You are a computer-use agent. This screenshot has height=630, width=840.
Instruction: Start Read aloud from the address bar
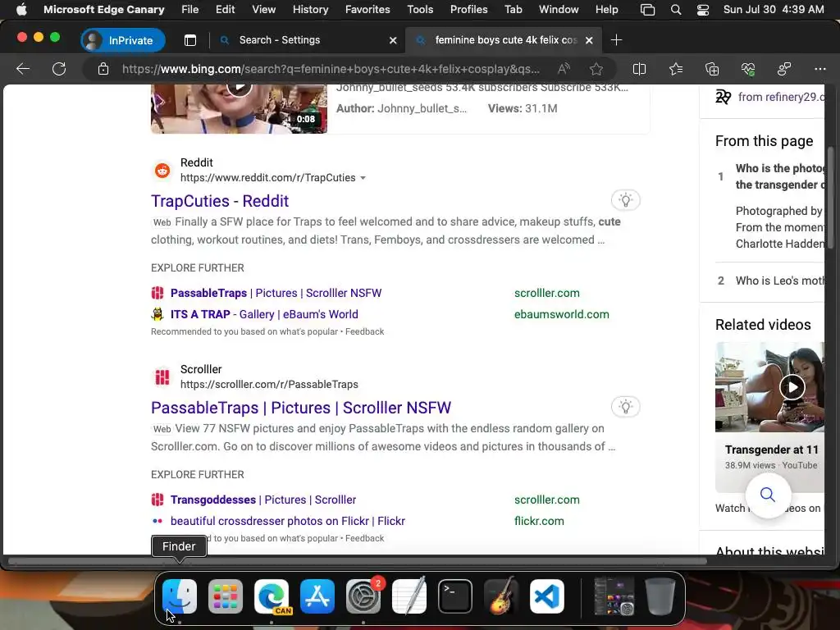point(564,69)
